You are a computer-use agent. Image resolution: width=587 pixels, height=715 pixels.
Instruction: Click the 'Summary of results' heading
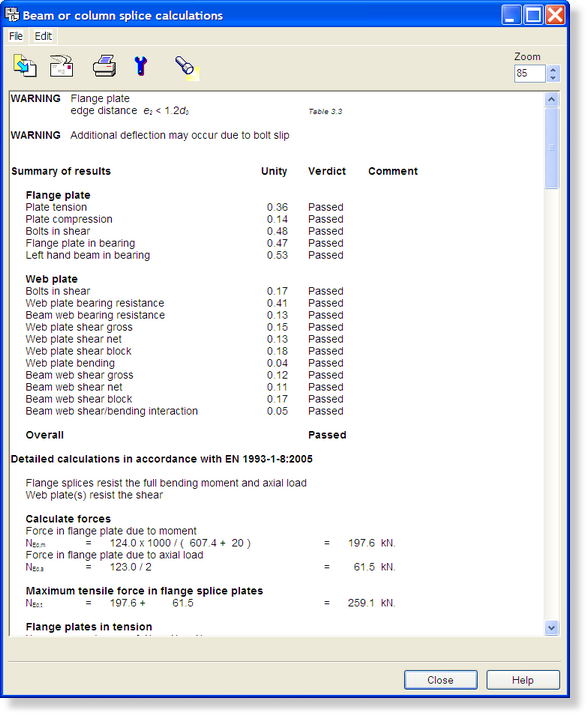tap(61, 171)
